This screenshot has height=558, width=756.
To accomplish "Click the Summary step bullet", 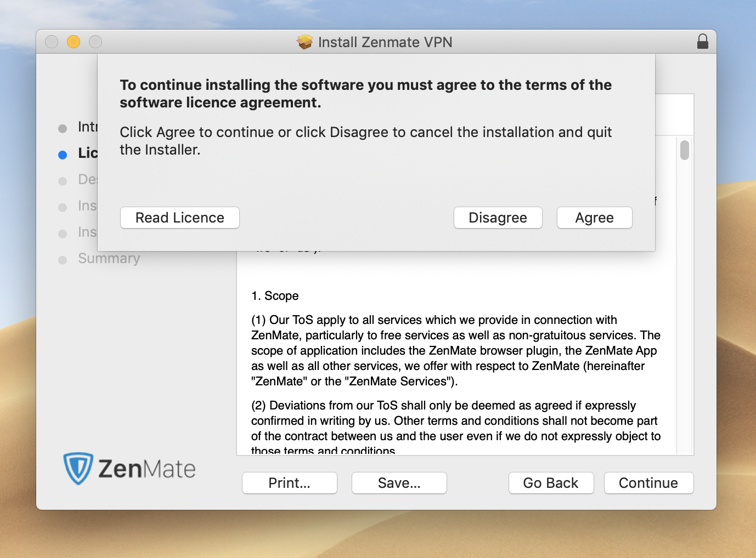I will 62,259.
